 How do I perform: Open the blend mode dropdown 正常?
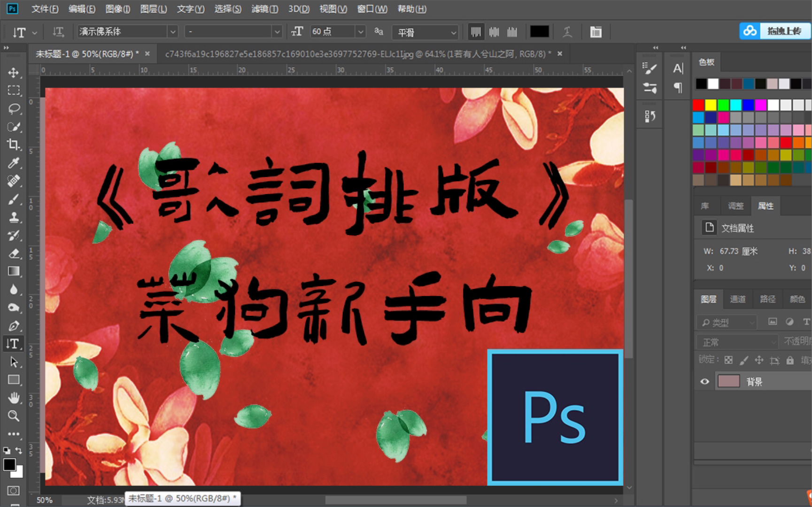click(x=737, y=342)
